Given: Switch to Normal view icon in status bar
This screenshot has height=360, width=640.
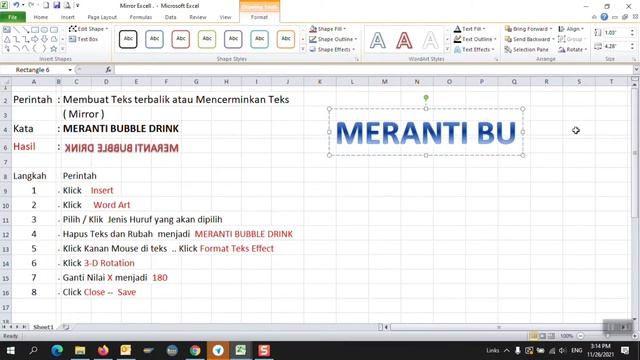Looking at the screenshot, I should [533, 336].
